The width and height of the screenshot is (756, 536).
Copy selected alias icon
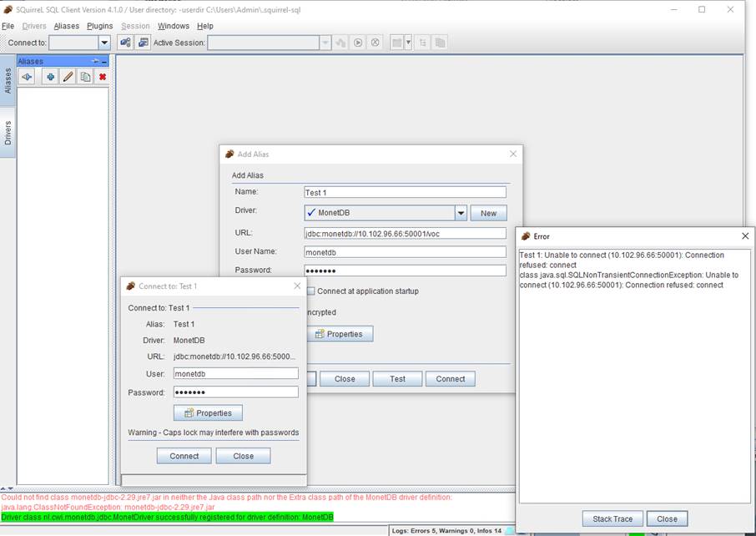85,77
